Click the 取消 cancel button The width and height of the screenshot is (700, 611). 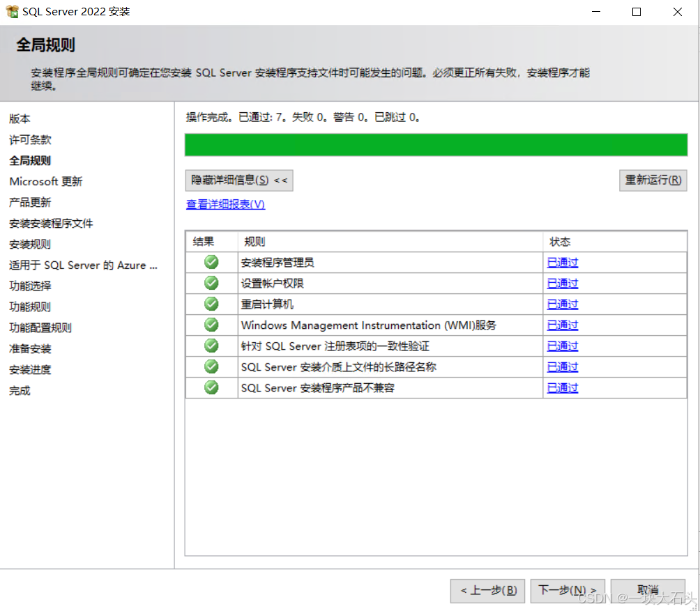click(x=648, y=591)
